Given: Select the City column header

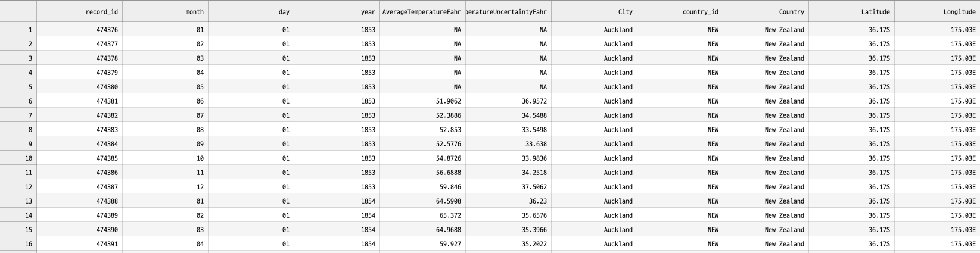Looking at the screenshot, I should tap(594, 11).
